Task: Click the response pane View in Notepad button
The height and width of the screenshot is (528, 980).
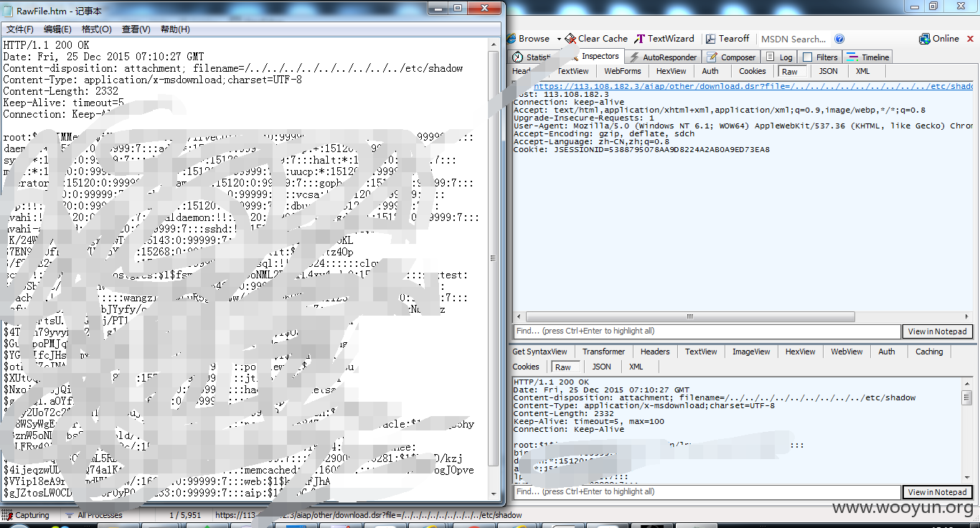Action: pos(937,492)
